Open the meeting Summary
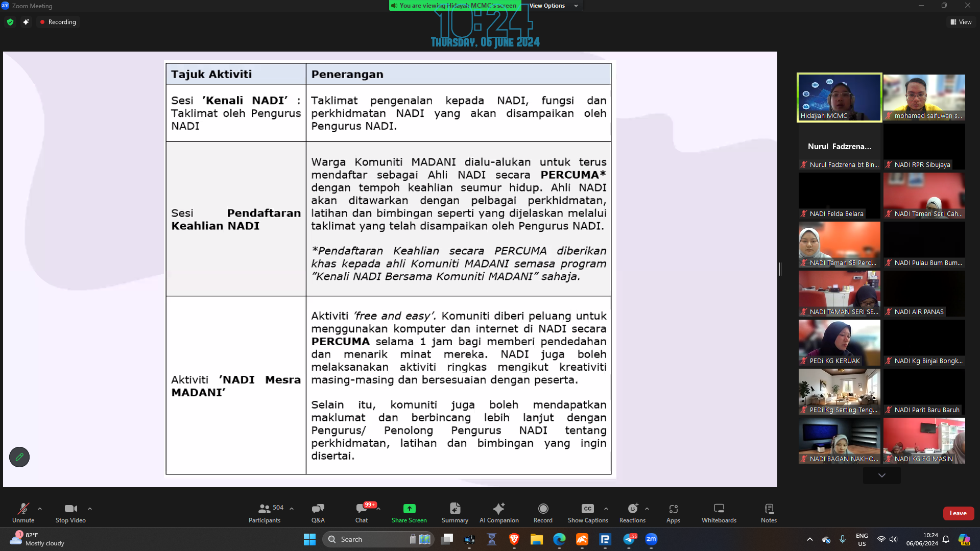 (x=455, y=513)
